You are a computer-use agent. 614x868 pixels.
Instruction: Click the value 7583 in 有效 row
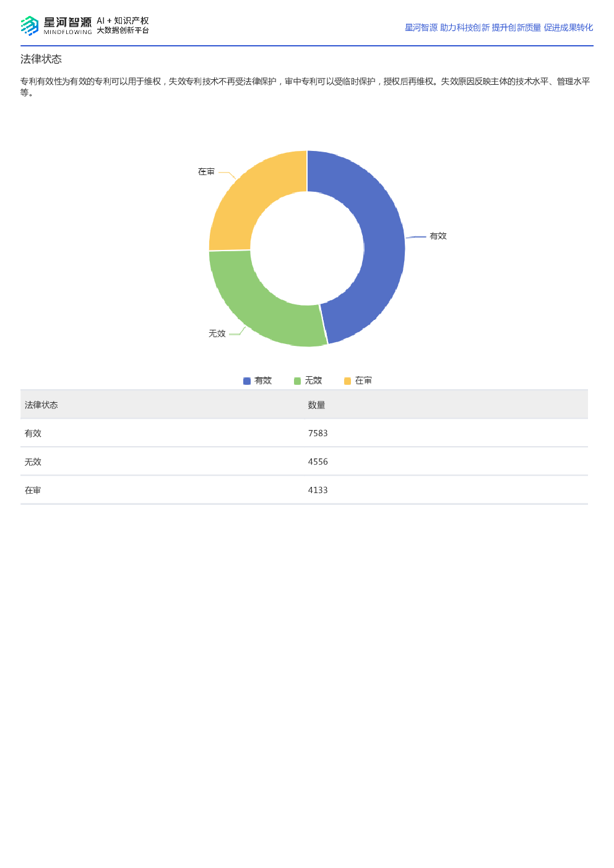(x=318, y=434)
